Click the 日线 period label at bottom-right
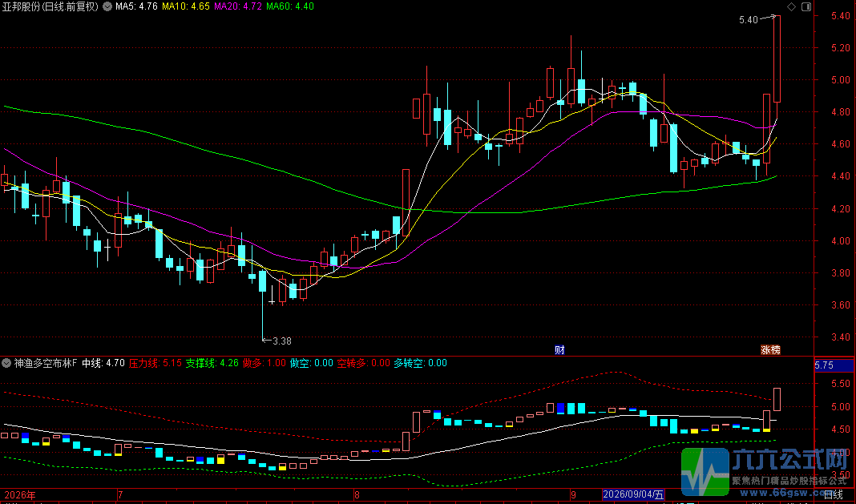 [833, 495]
